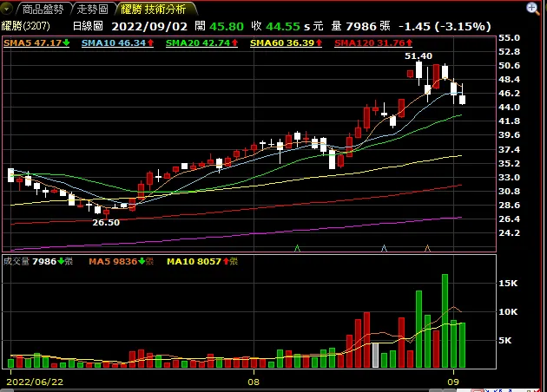This screenshot has width=547, height=392.
Task: Click the SMA20 42.74 indicator label
Action: pos(201,43)
